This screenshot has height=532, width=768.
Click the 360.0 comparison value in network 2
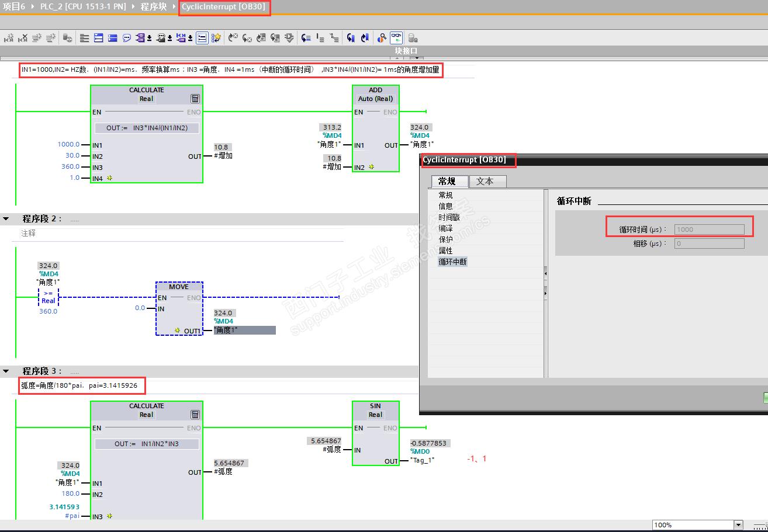[x=49, y=311]
